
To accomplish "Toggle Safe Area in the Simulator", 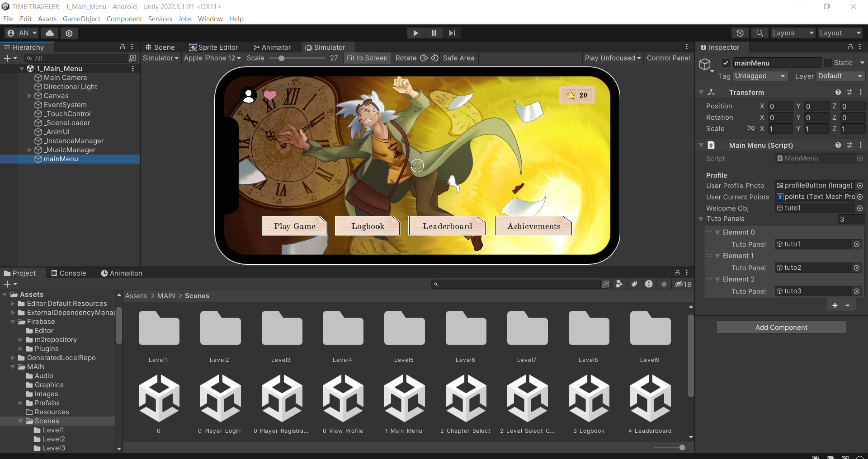I will pos(458,58).
